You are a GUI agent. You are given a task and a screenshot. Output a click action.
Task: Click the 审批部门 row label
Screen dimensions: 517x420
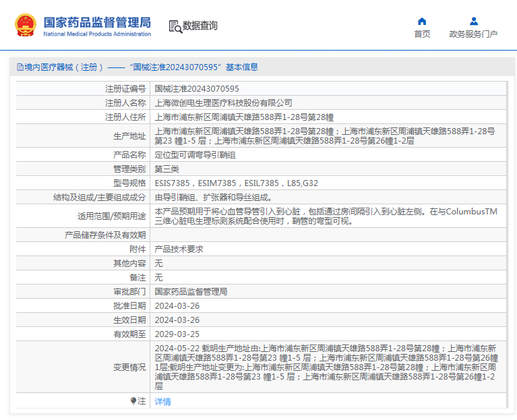coord(129,291)
